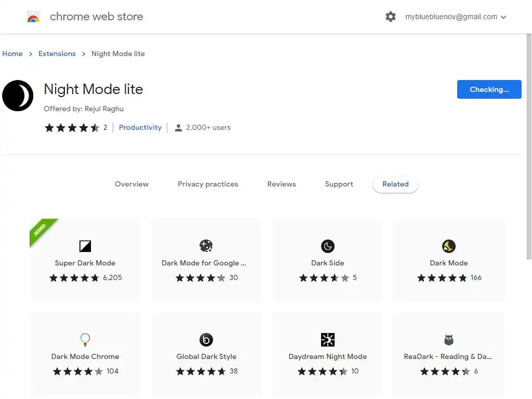Click the 2,000+ users text
This screenshot has width=532, height=399.
208,128
